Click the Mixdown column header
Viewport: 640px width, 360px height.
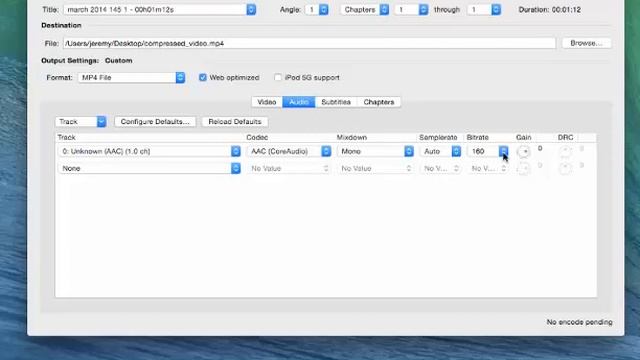[376, 138]
